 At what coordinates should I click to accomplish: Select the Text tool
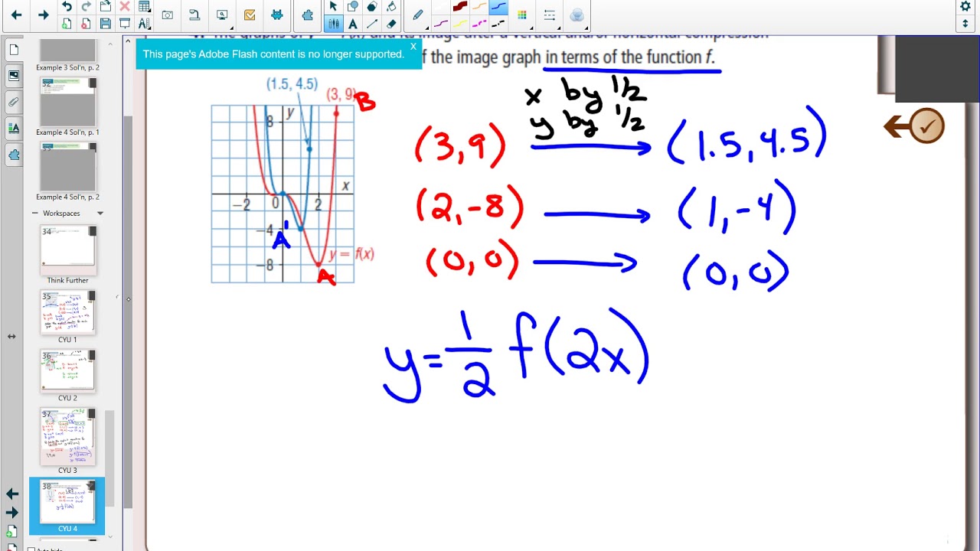[352, 24]
